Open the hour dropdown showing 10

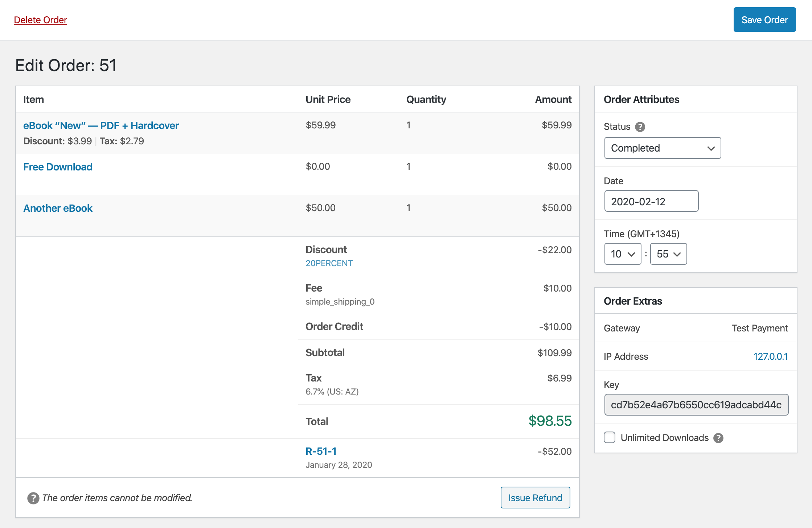pos(623,254)
